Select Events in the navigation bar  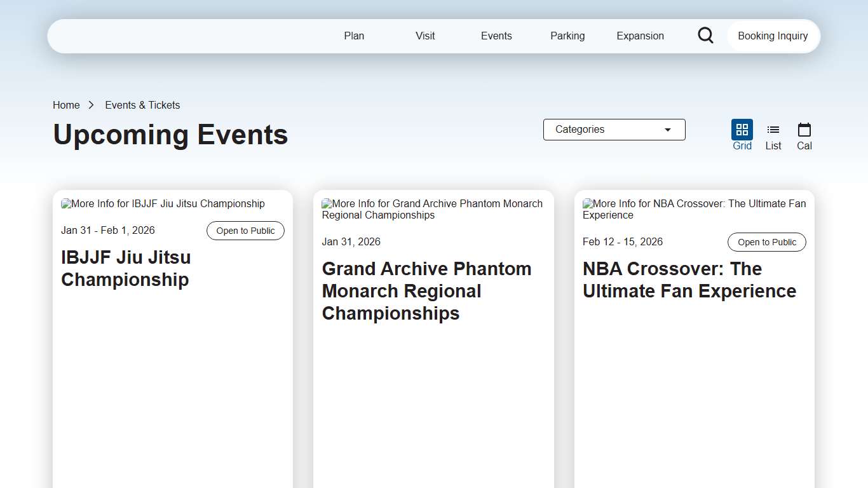(496, 36)
